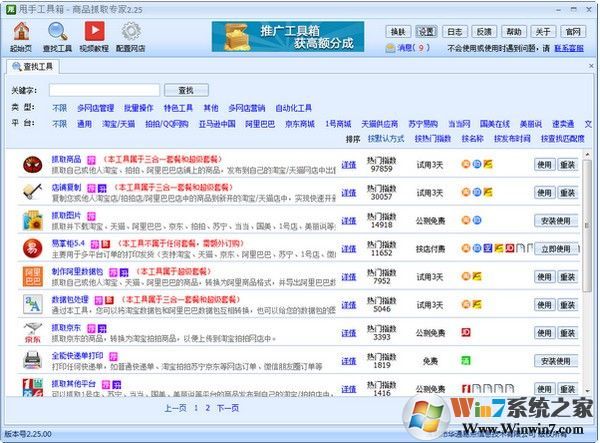Click 安装使用 button for 抓取图片
This screenshot has width=600, height=443.
[556, 221]
